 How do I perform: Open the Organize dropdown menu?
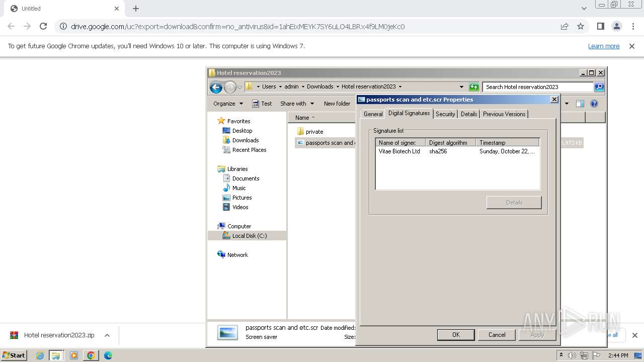(228, 104)
